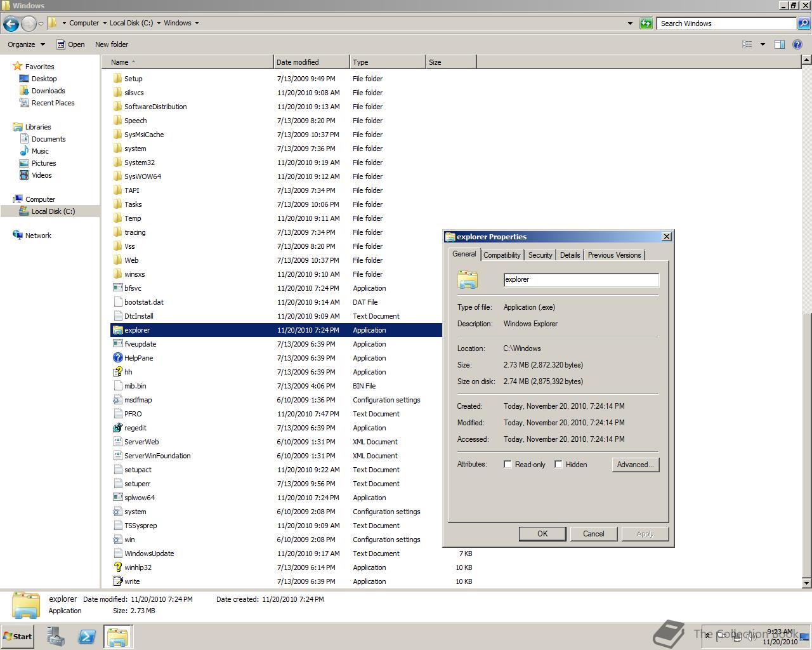Click the explorer filename input field
The width and height of the screenshot is (812, 650).
click(581, 279)
